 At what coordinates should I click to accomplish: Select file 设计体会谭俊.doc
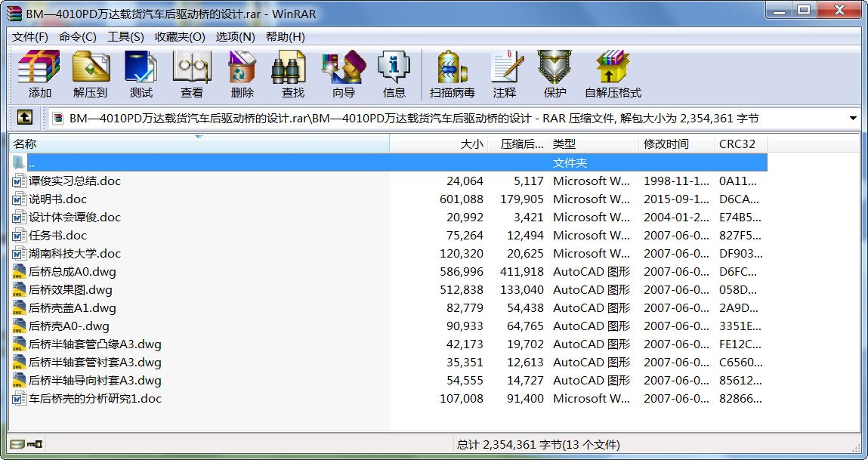[x=74, y=218]
